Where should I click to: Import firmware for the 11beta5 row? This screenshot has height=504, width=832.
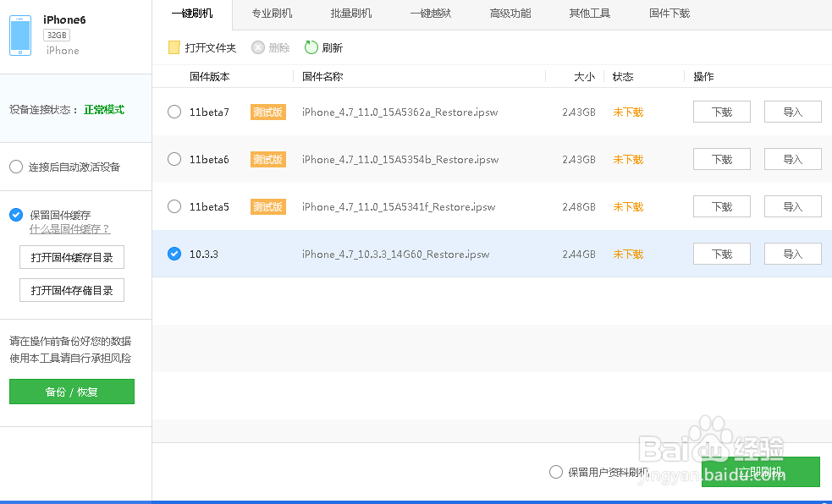point(793,206)
